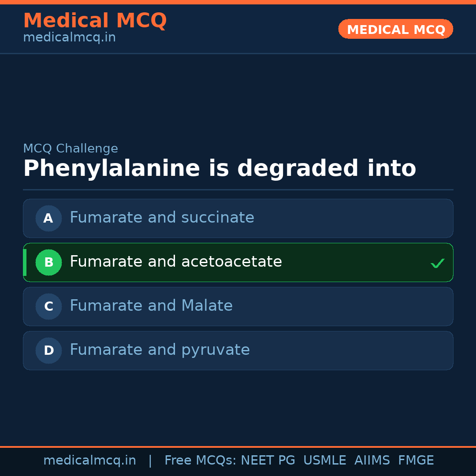Click the 'MCQ Challenge' label

(71, 149)
